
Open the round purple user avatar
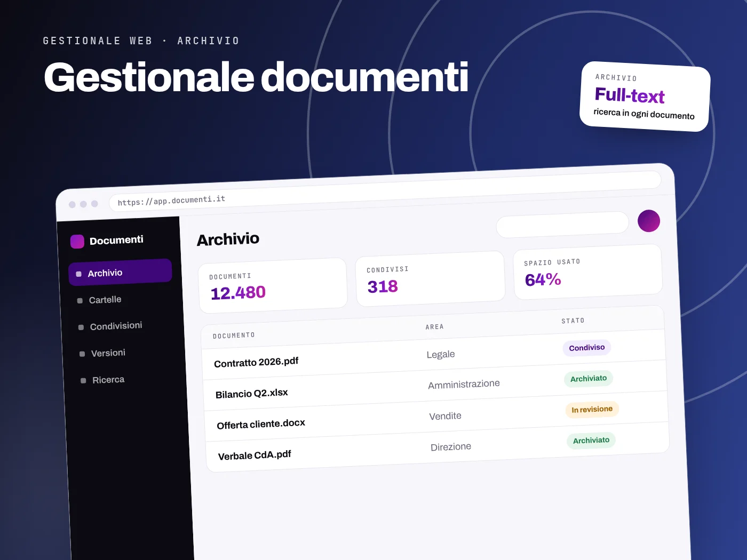649,221
